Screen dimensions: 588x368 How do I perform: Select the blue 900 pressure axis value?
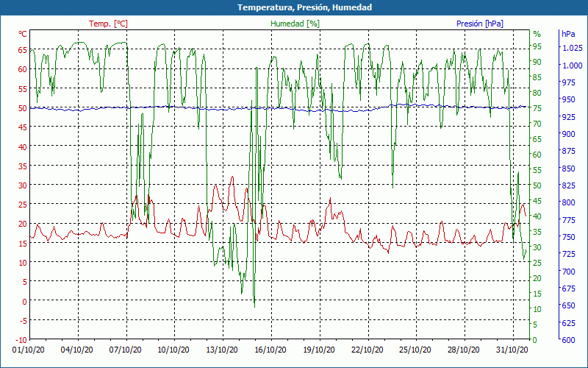tap(568, 134)
